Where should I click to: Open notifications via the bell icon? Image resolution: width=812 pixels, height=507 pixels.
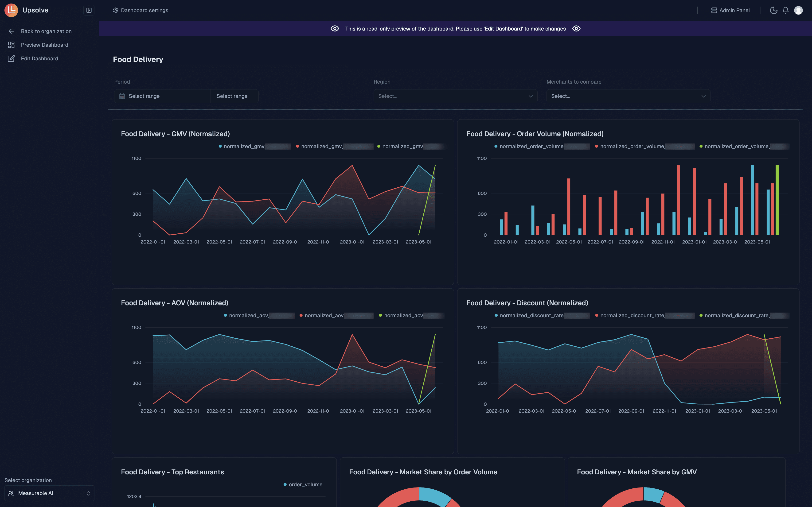coord(785,10)
